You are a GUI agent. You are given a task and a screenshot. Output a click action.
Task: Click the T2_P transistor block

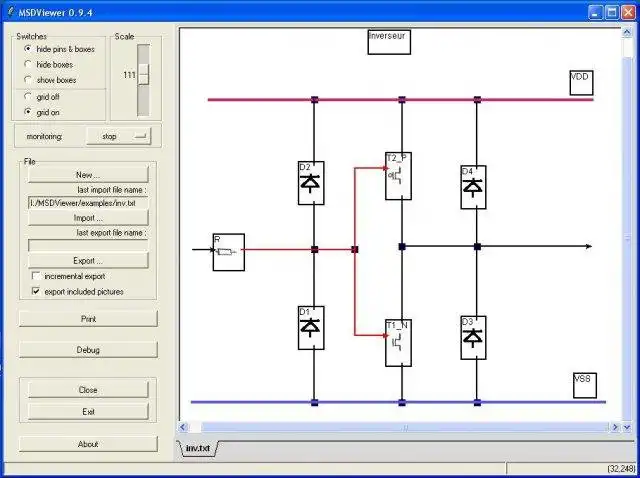[398, 176]
